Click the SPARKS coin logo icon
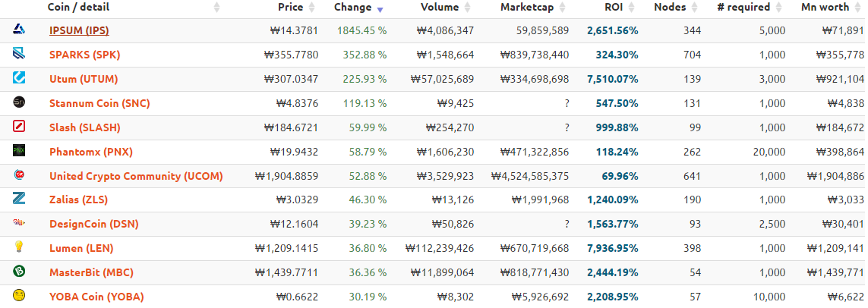 pyautogui.click(x=19, y=54)
